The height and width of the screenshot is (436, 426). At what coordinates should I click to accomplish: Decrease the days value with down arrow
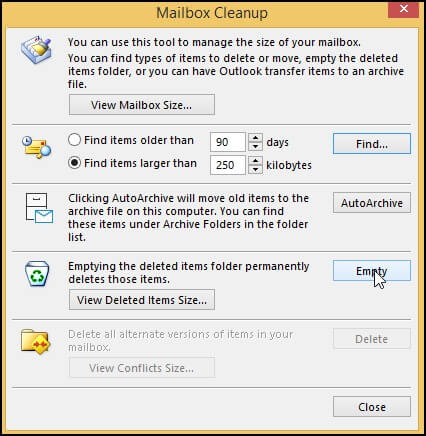(x=255, y=147)
